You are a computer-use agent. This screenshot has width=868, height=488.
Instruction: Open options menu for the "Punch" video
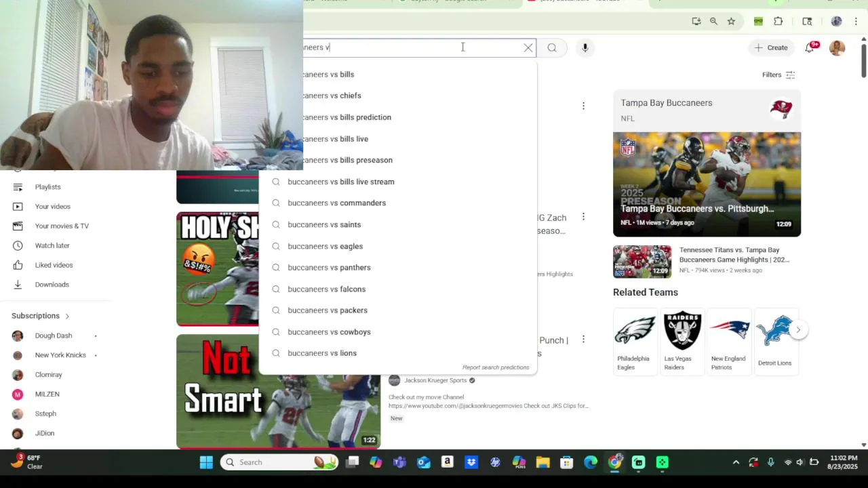click(583, 339)
